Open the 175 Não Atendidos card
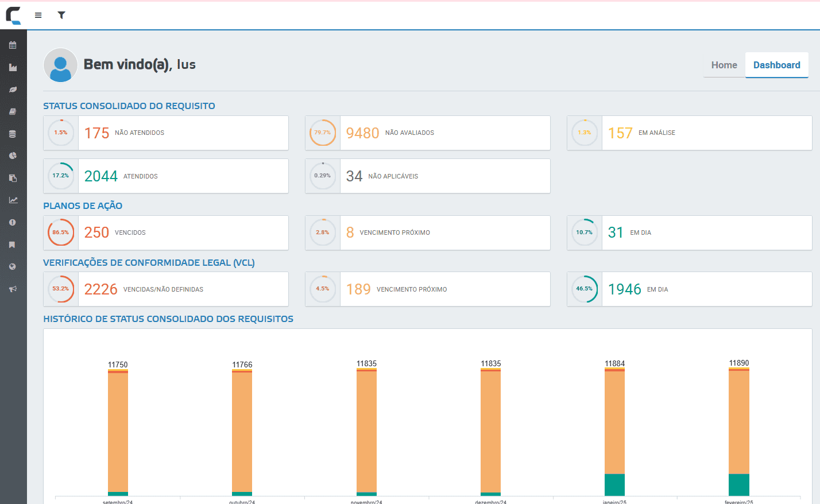 166,133
